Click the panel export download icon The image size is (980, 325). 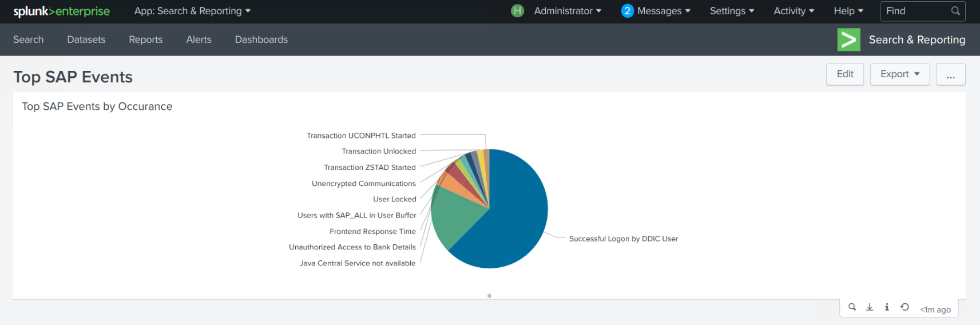[x=870, y=307]
